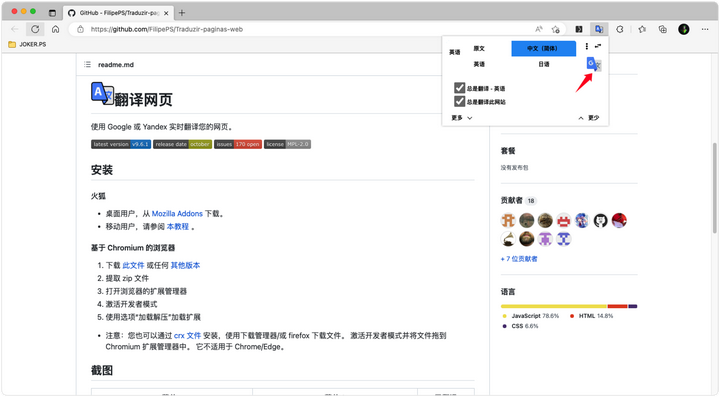This screenshot has width=720, height=397.
Task: Open the readme outline list icon
Action: (x=87, y=64)
